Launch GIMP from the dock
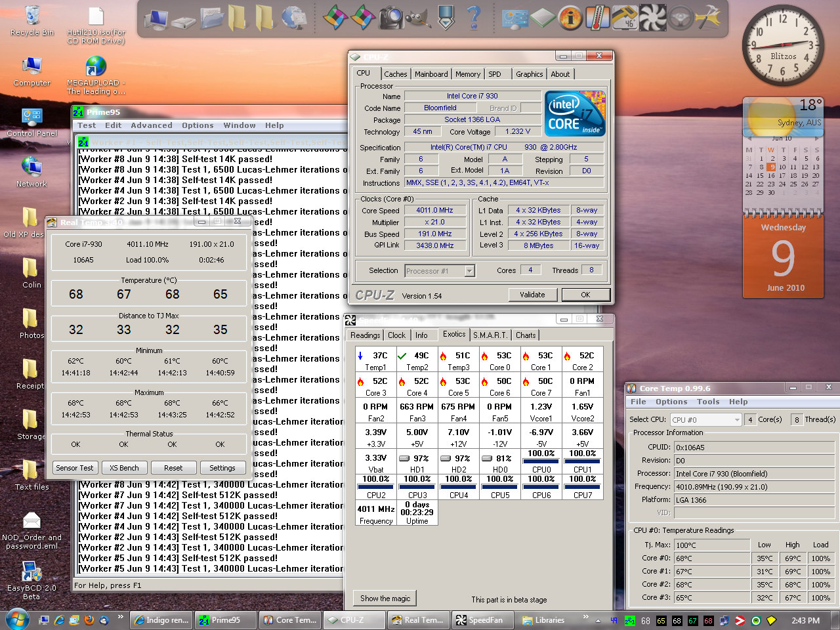This screenshot has height=630, width=840. point(417,18)
